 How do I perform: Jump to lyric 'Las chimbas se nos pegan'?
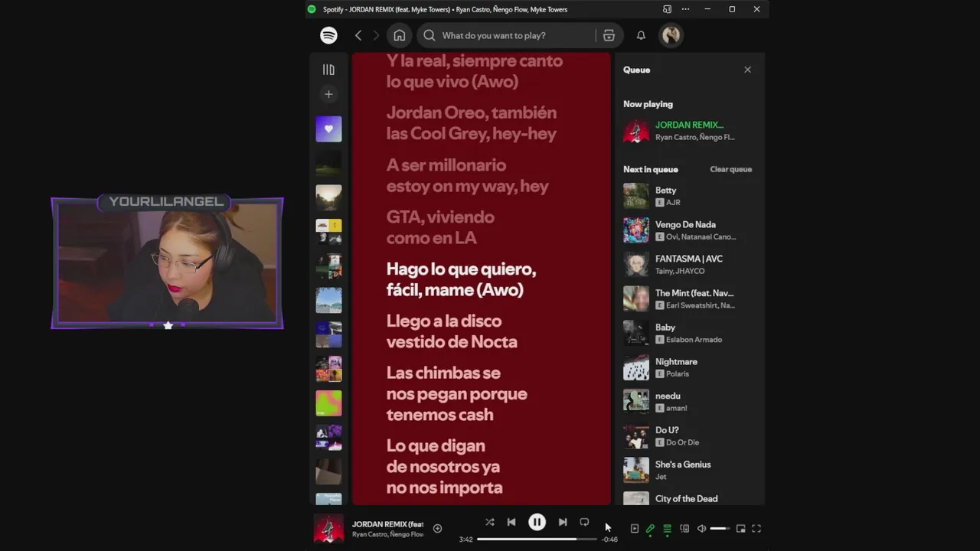(456, 393)
